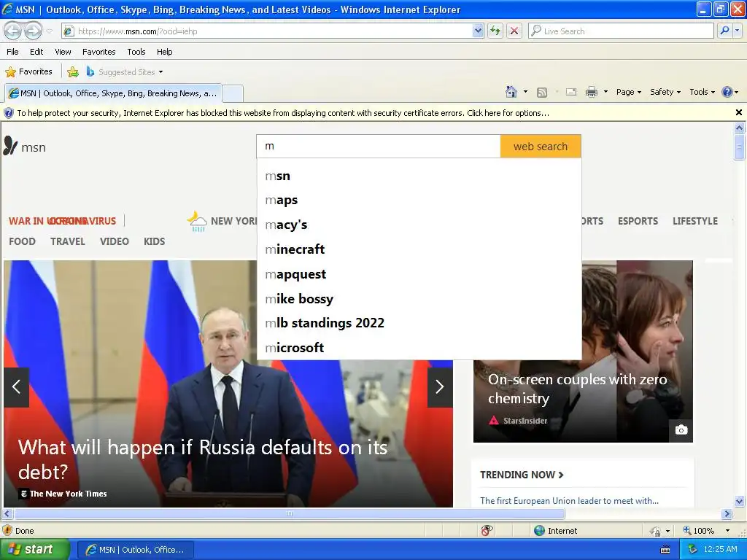Image resolution: width=747 pixels, height=560 pixels.
Task: Open the Tools menu in menu bar
Action: coord(136,52)
